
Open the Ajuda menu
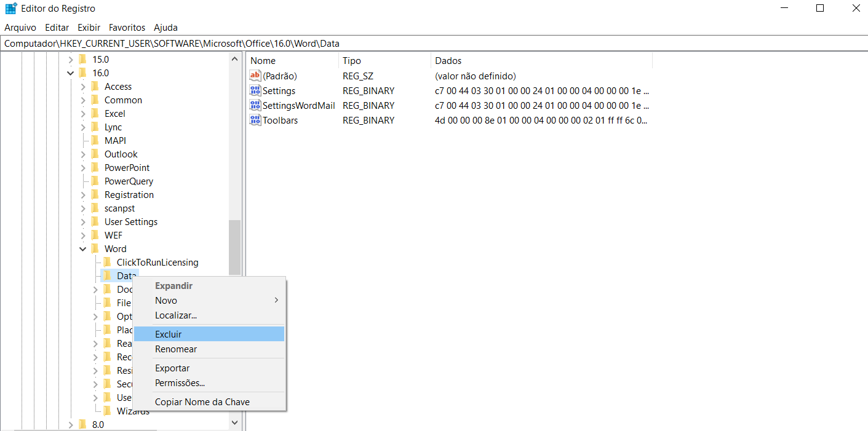tap(165, 28)
